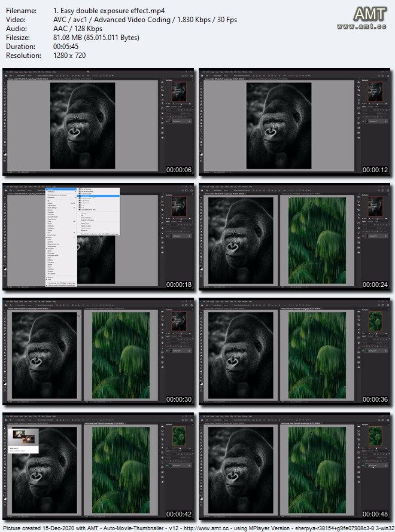Select filesize value '81.08 MB (85.015.011 Bytes)'

point(96,38)
